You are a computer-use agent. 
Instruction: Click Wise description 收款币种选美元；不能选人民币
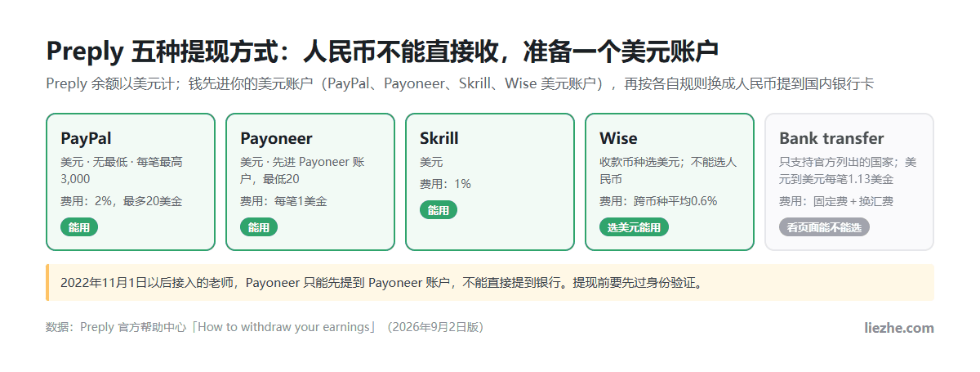(x=668, y=170)
